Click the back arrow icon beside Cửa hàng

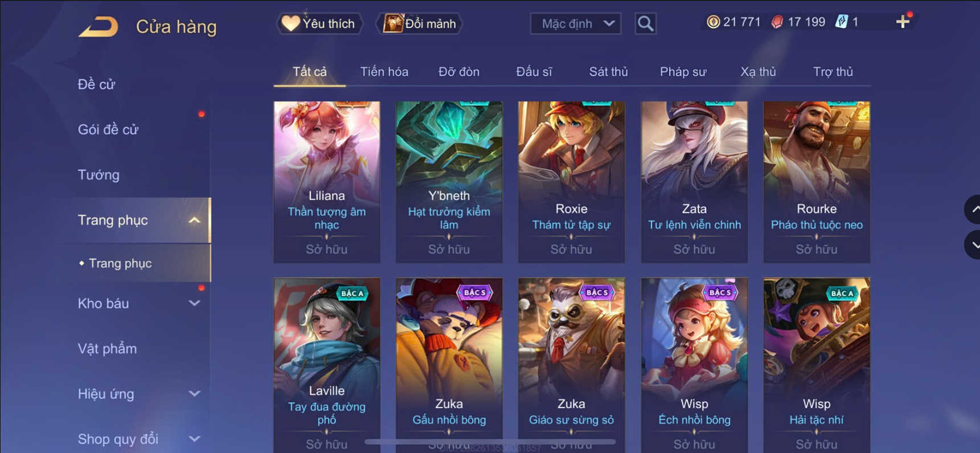[98, 26]
